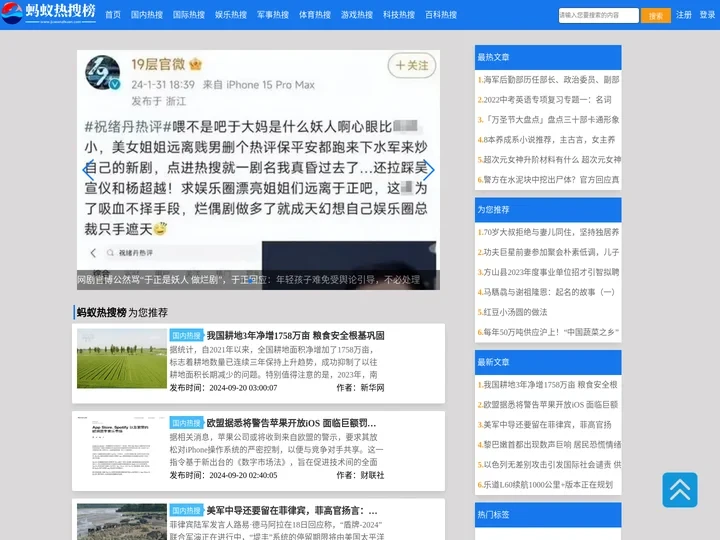
Task: Open the 体育热搜 nav item
Action: (x=315, y=15)
